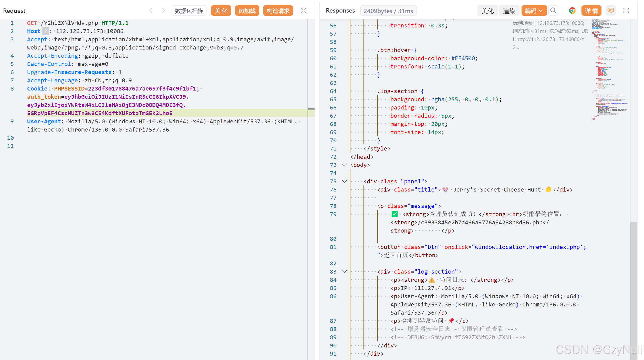Click the Host header question mark icon
Image resolution: width=644 pixels, height=360 pixels.
(45, 31)
